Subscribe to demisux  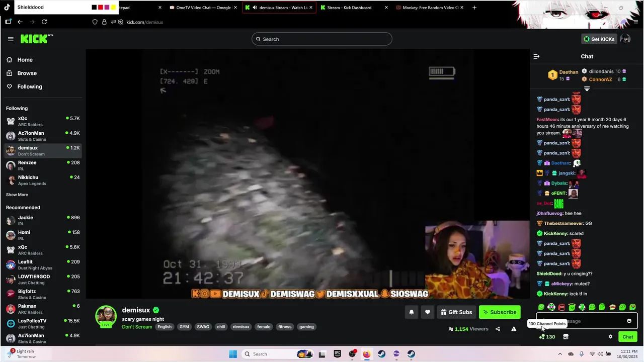(x=500, y=312)
